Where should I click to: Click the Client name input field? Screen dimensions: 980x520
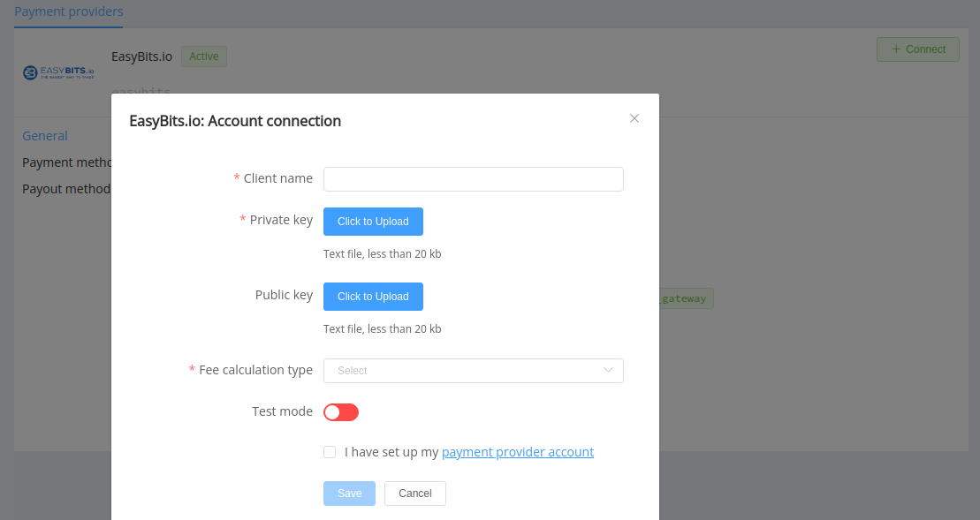tap(473, 179)
